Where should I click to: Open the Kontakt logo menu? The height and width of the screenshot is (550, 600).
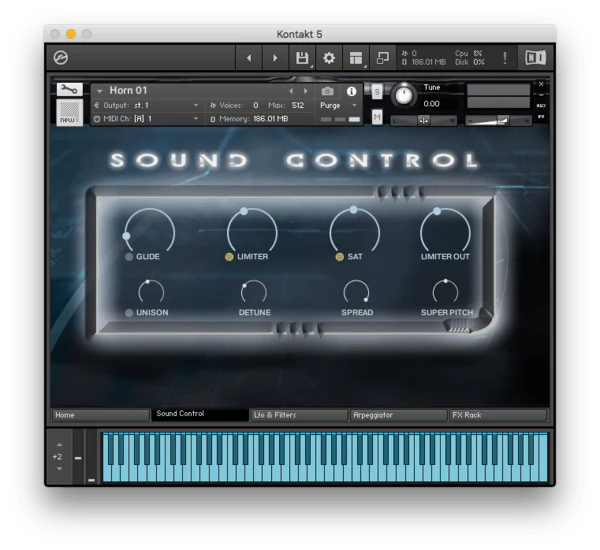(60, 58)
